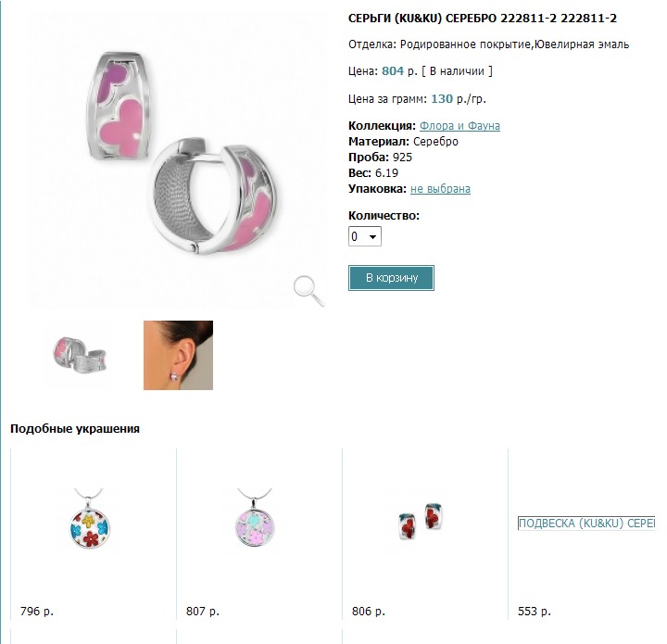Viewport: 667px width, 644px height.
Task: Open the multicolor flower pendant item
Action: click(90, 519)
